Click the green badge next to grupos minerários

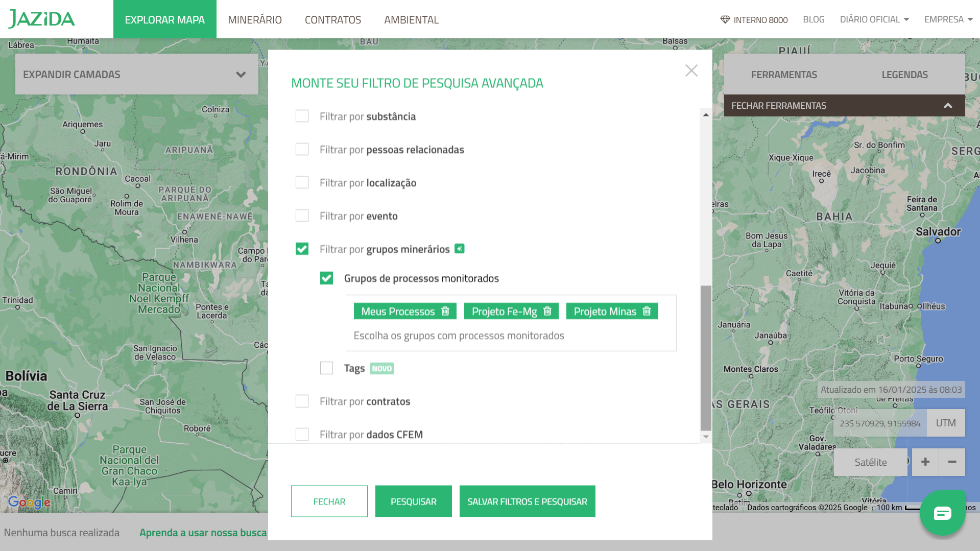(x=460, y=249)
